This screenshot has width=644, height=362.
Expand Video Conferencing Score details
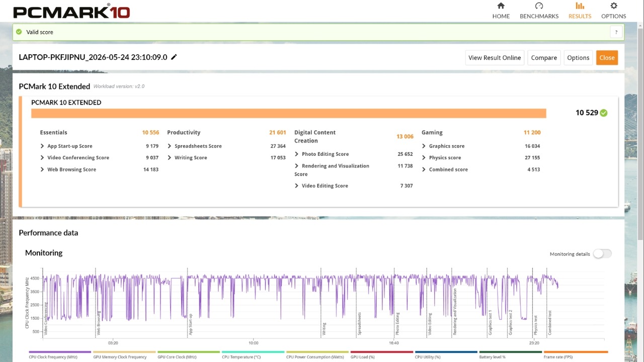tap(42, 158)
